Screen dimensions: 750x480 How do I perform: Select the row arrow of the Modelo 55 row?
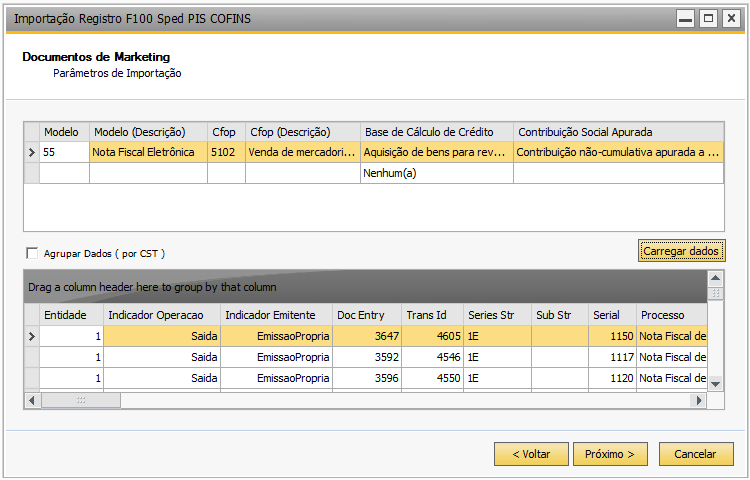(32, 152)
